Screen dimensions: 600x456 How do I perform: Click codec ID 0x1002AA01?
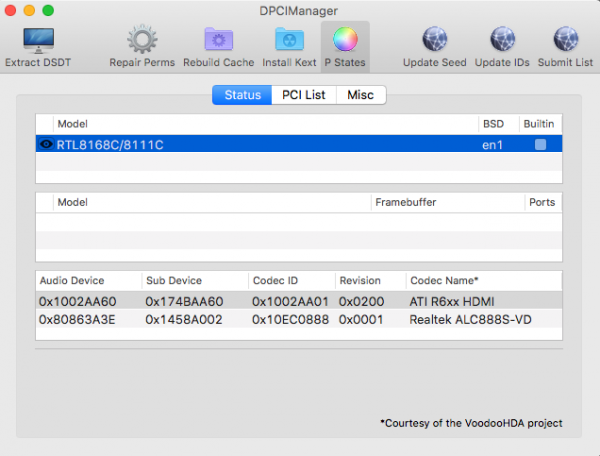click(290, 301)
